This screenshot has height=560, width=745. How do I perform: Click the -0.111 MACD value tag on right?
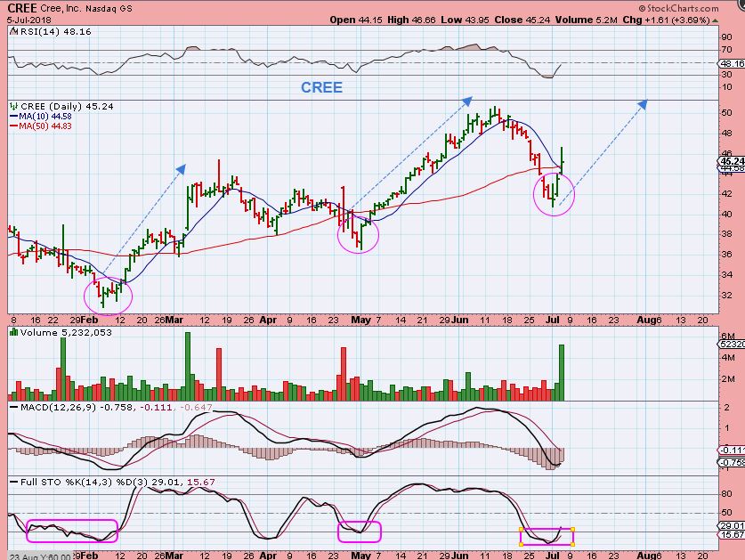[733, 450]
